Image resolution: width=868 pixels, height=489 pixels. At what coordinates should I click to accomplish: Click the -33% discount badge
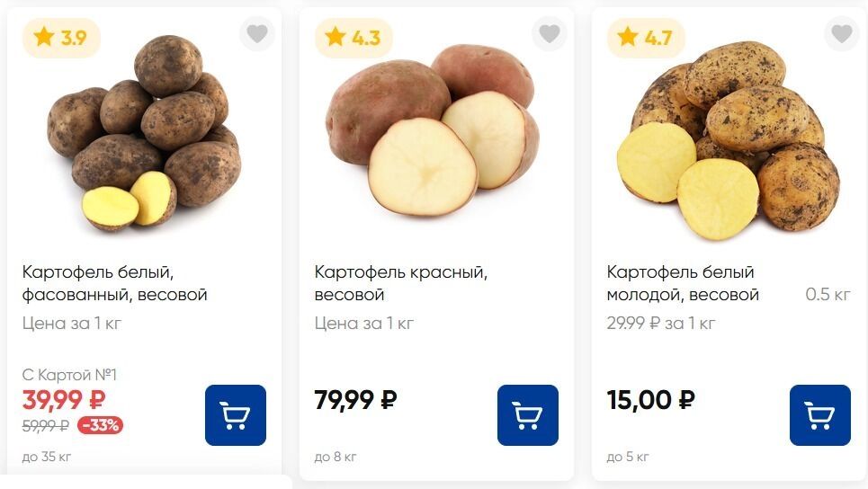coord(100,425)
